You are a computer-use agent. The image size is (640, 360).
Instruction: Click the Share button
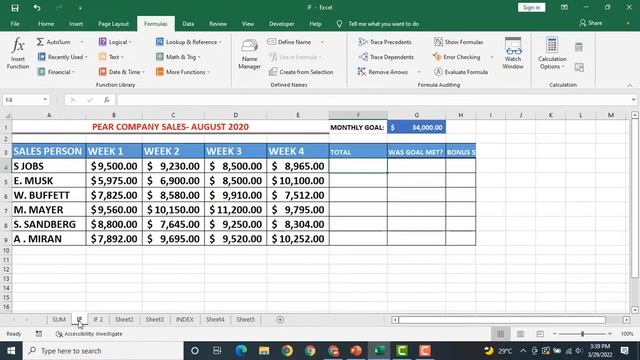[591, 23]
